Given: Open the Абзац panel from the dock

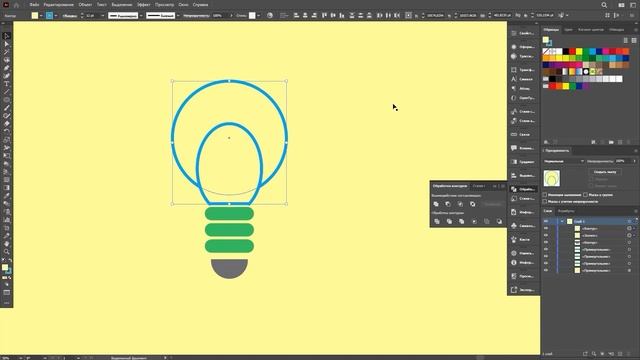Looking at the screenshot, I should (523, 88).
